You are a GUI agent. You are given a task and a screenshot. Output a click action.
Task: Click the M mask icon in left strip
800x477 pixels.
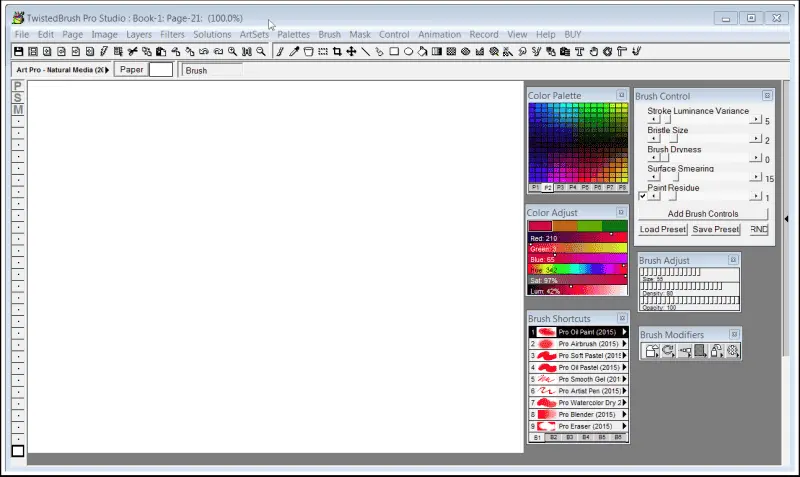18,109
